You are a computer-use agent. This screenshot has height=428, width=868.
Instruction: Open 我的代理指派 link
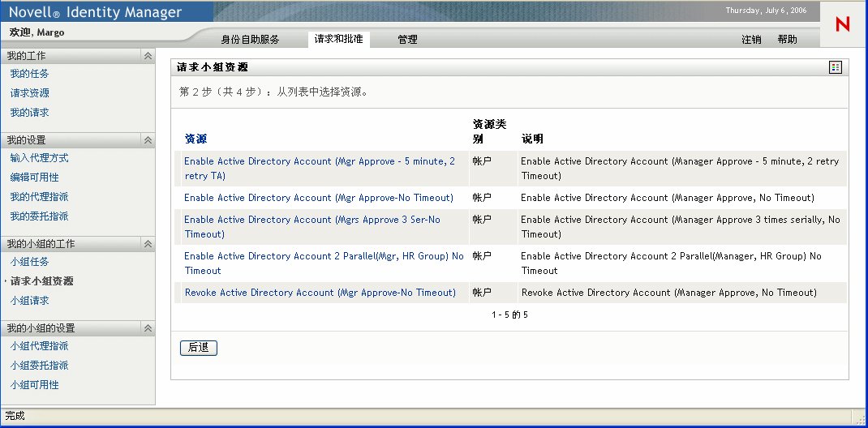point(39,197)
